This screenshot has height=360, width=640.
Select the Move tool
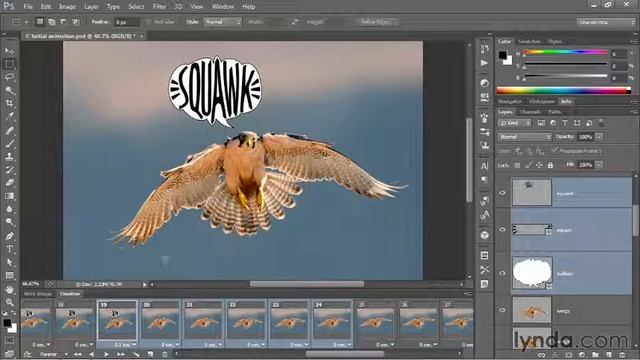click(9, 51)
